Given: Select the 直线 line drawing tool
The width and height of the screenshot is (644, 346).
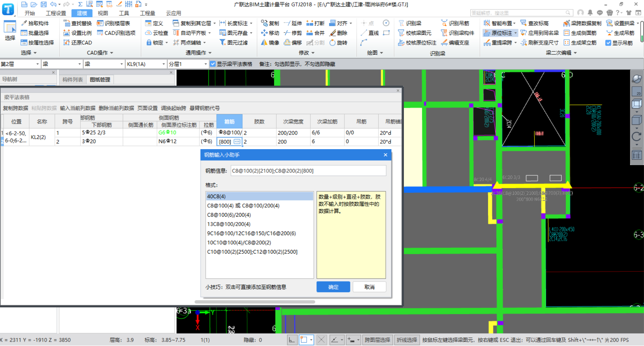Looking at the screenshot, I should pyautogui.click(x=370, y=33).
